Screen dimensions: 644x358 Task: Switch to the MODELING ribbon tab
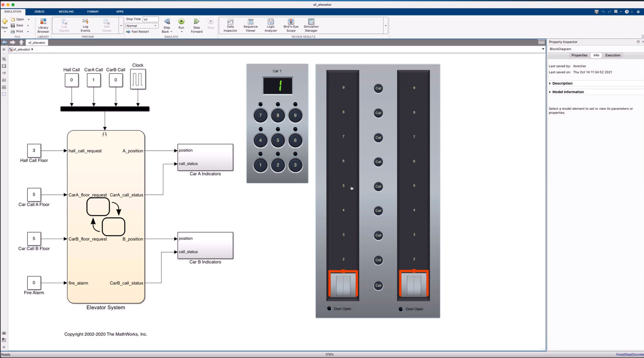point(66,12)
